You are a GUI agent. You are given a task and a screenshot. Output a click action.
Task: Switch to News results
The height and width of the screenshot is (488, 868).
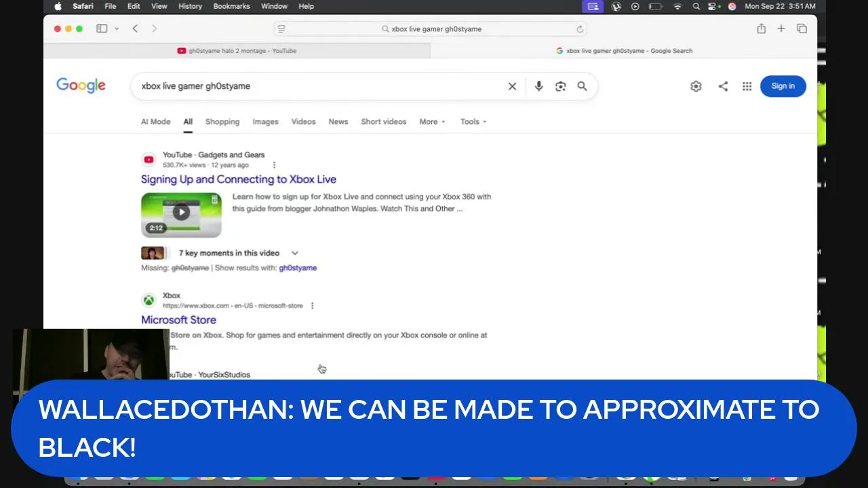[x=338, y=121]
